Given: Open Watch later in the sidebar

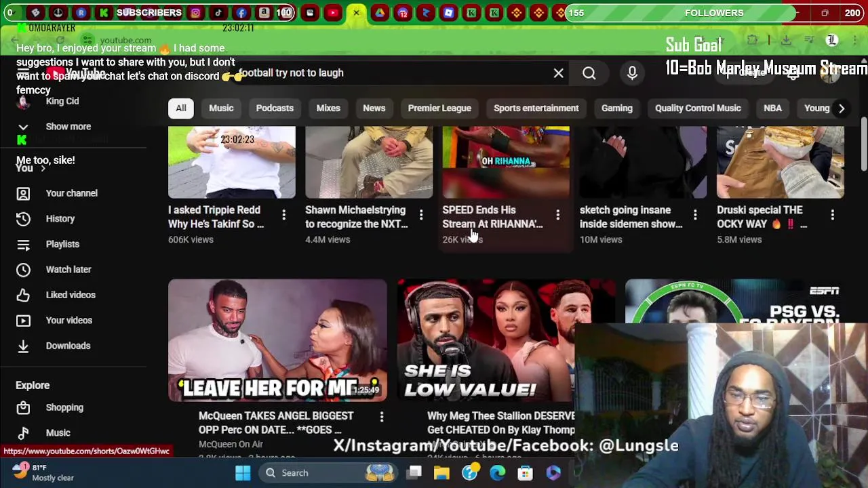Looking at the screenshot, I should click(68, 270).
